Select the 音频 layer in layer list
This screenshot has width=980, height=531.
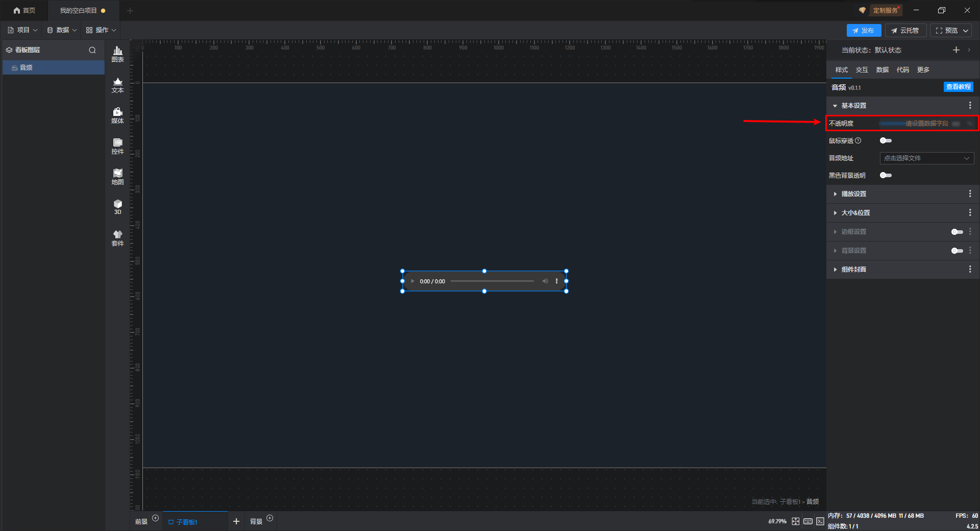[x=54, y=67]
